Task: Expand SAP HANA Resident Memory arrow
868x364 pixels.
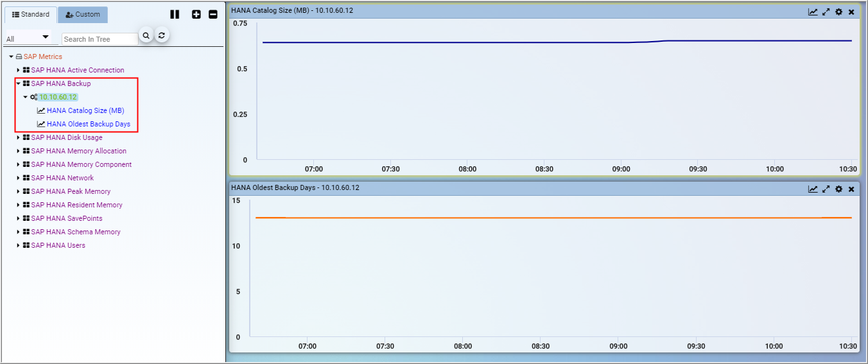Action: 19,205
